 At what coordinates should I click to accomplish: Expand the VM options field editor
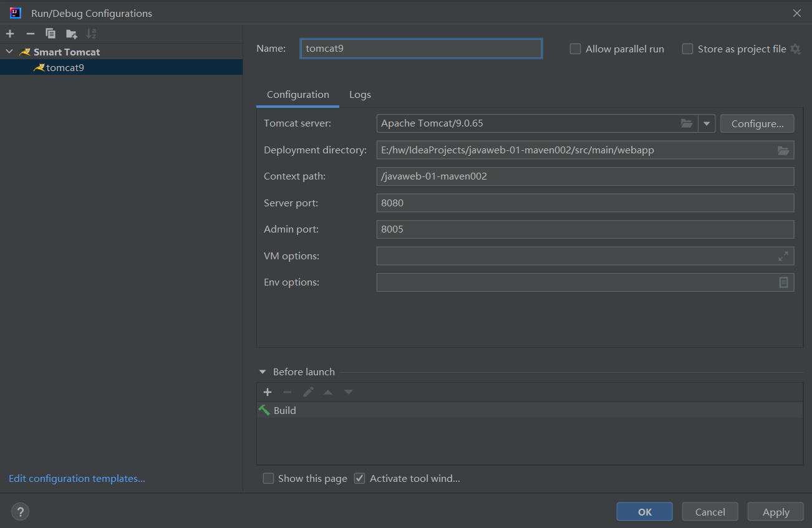pos(783,256)
